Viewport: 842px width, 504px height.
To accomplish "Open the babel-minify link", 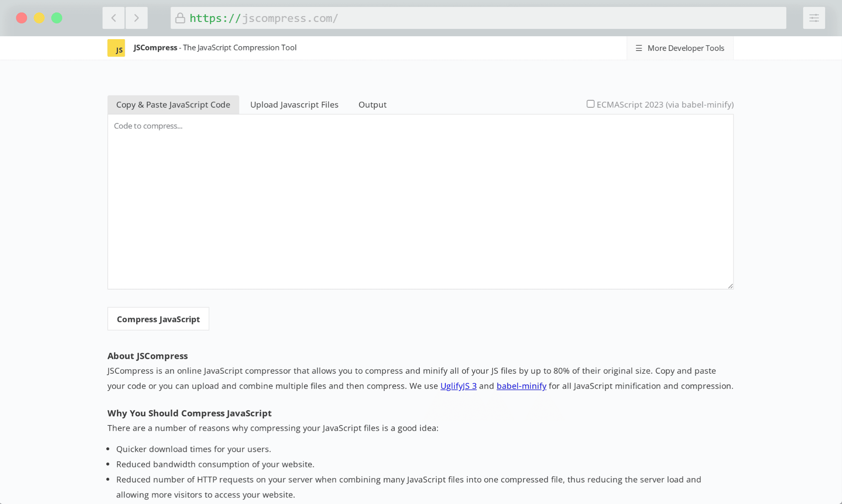I will coord(521,386).
